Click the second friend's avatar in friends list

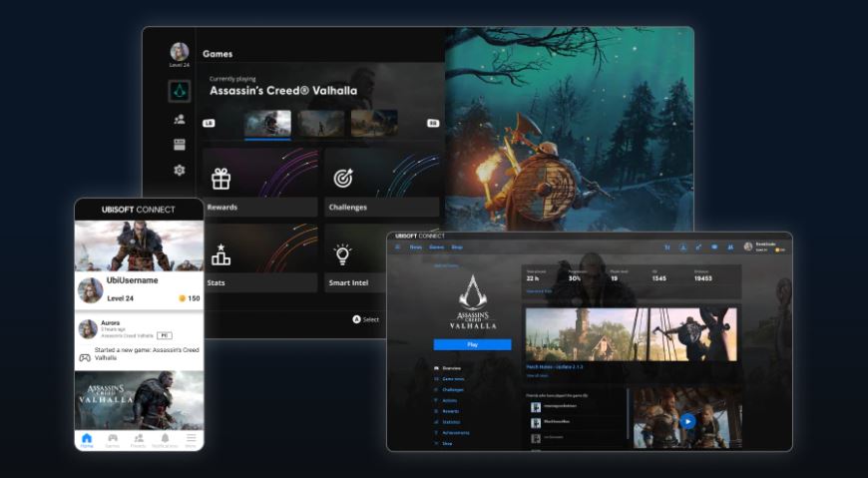(x=536, y=422)
